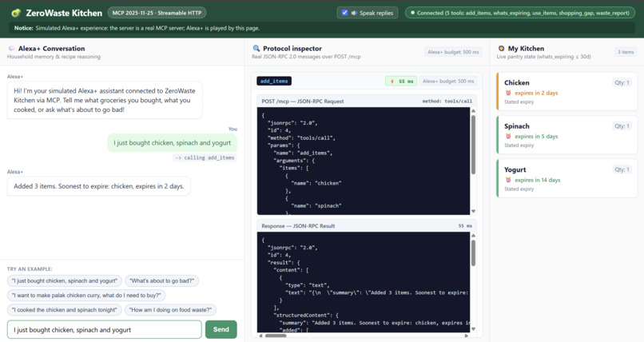Image resolution: width=644 pixels, height=342 pixels.
Task: Click the speaker icon beside Speak replies
Action: click(x=354, y=13)
